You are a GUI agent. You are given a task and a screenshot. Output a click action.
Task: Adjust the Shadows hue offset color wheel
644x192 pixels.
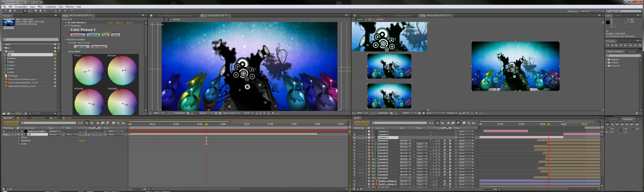(x=122, y=71)
